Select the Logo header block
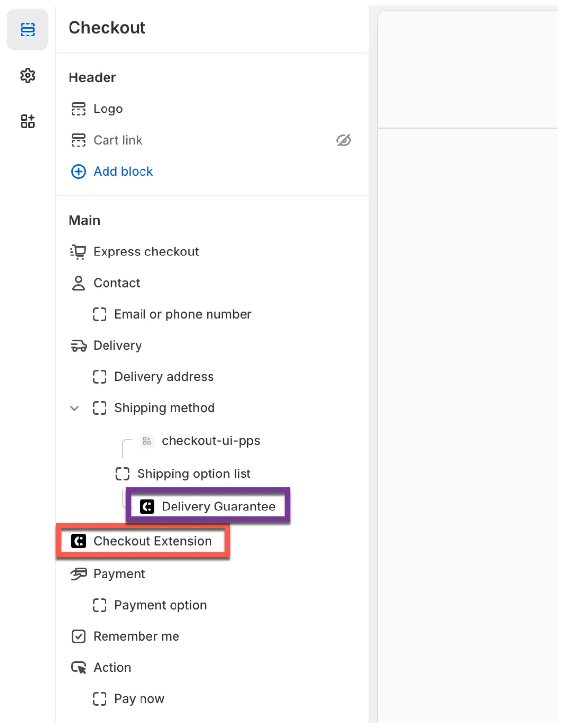 [108, 109]
